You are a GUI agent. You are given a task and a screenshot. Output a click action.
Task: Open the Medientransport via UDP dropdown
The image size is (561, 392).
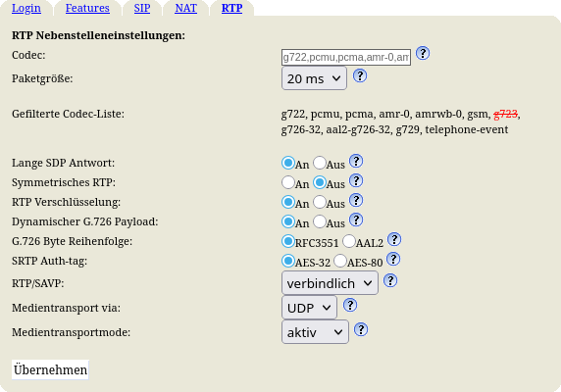coord(309,308)
